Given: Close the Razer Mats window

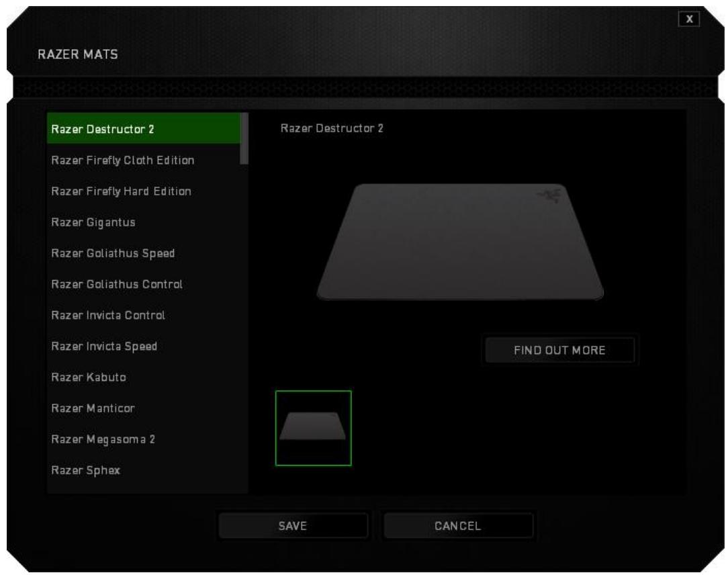Looking at the screenshot, I should click(x=689, y=19).
